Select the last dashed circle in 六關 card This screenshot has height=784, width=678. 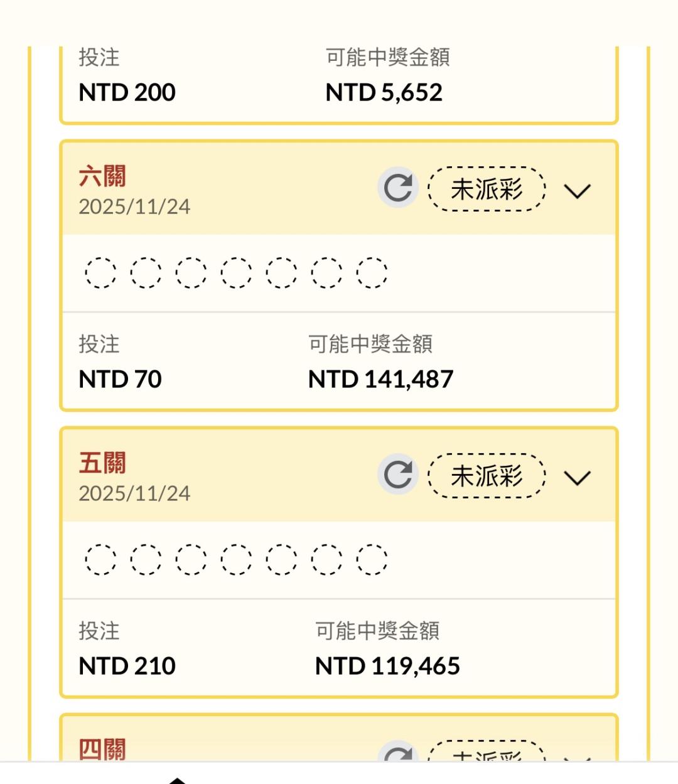[372, 272]
